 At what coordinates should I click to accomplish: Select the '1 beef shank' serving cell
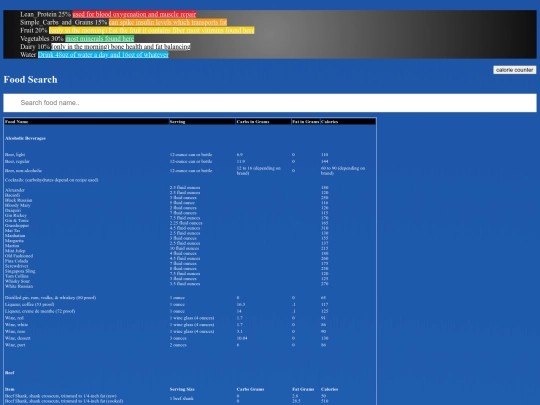pyautogui.click(x=181, y=398)
